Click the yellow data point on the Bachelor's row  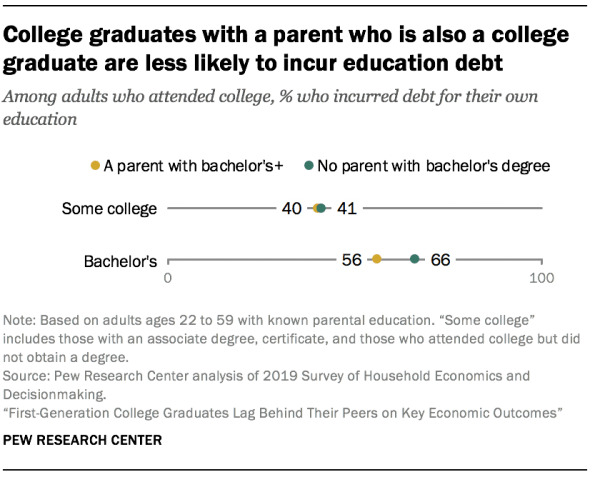coord(376,259)
